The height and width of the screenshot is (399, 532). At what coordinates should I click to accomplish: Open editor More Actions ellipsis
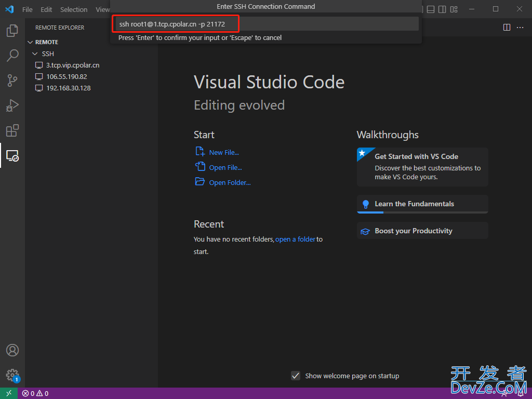point(520,28)
